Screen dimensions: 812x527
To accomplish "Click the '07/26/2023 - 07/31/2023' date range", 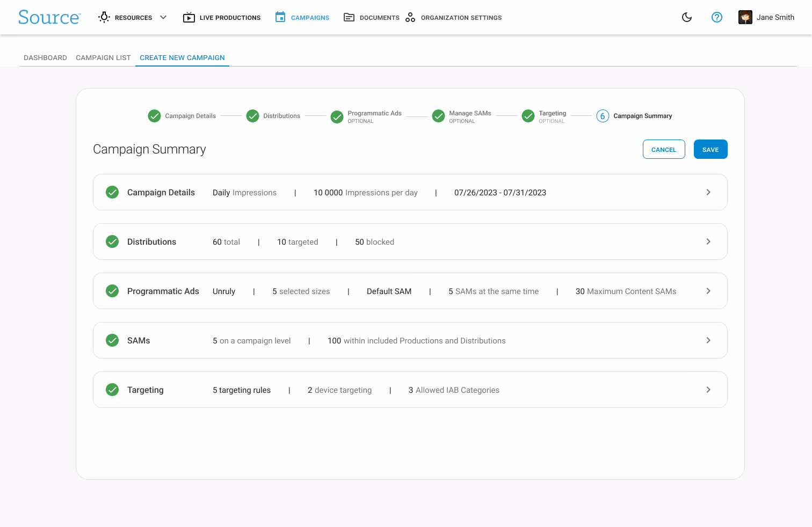I will tap(500, 193).
